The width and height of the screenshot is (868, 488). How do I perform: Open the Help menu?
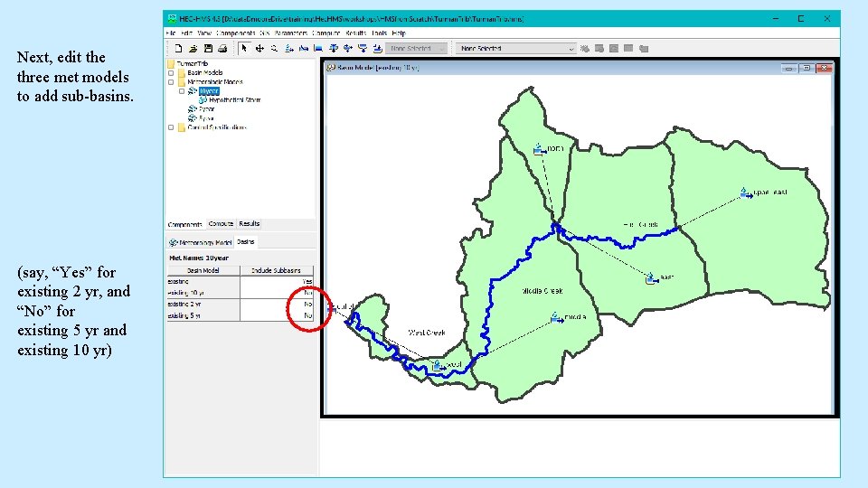[399, 33]
